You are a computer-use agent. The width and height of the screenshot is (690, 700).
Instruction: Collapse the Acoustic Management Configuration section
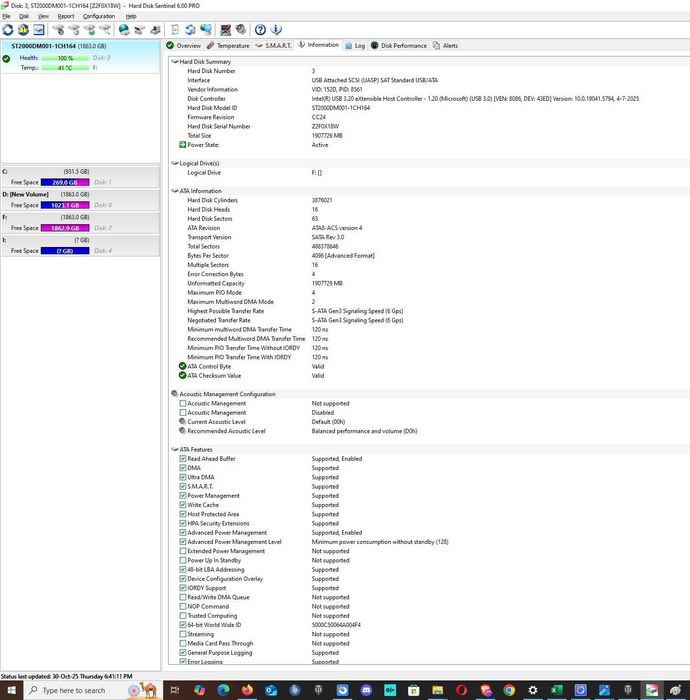[175, 394]
